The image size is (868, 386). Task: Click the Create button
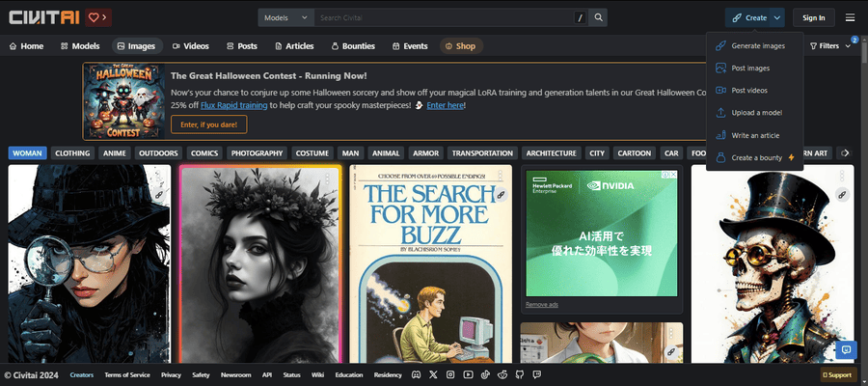(x=748, y=17)
